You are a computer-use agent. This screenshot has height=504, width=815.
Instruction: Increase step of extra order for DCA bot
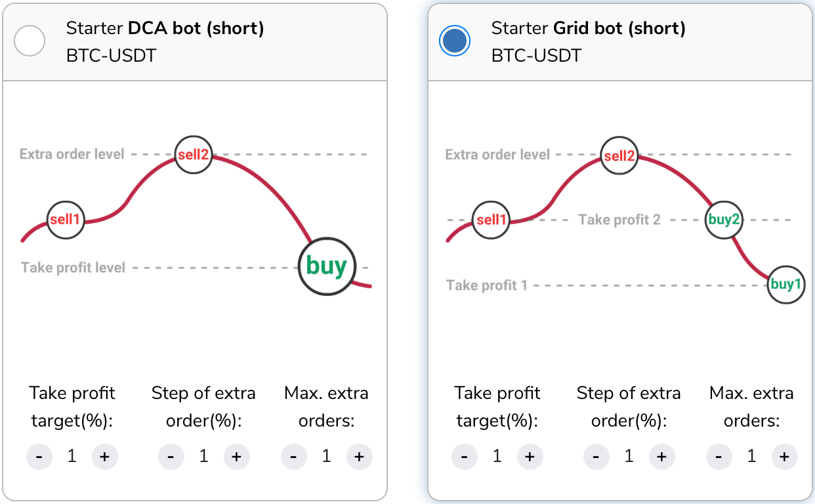pos(237,457)
